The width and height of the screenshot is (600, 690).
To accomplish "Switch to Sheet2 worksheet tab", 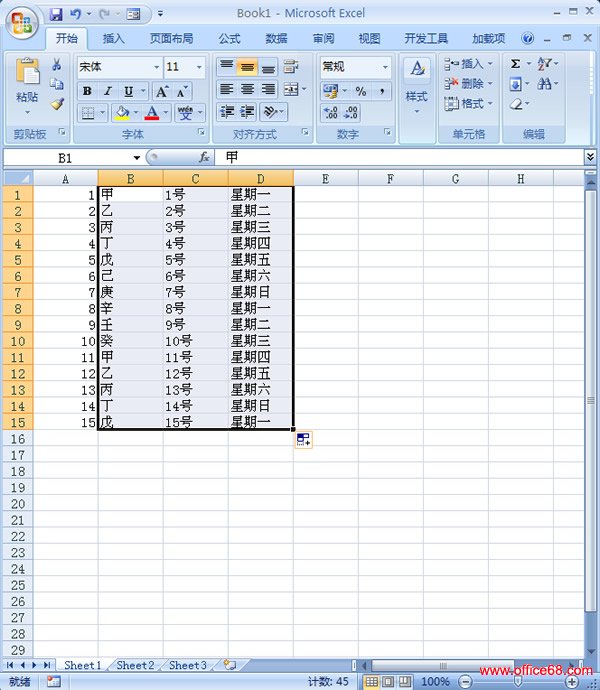I will coord(135,665).
